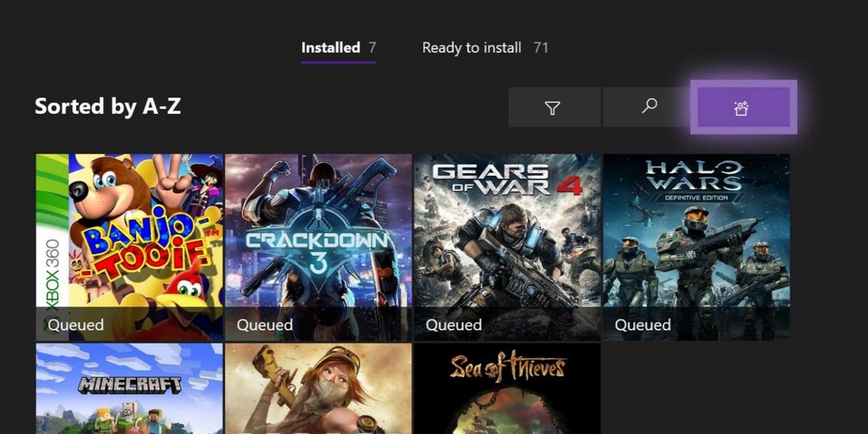Click the Queued label on Banjo-Tooie
The height and width of the screenshot is (434, 868).
coord(75,325)
